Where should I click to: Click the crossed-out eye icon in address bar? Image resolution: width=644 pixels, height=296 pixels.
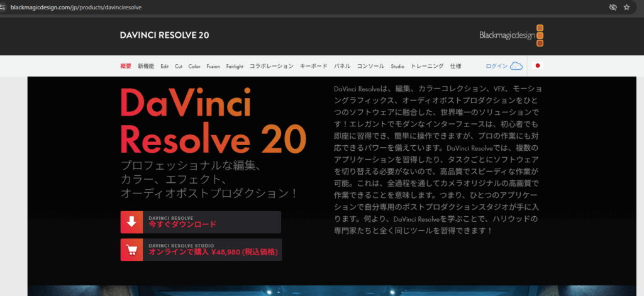613,7
